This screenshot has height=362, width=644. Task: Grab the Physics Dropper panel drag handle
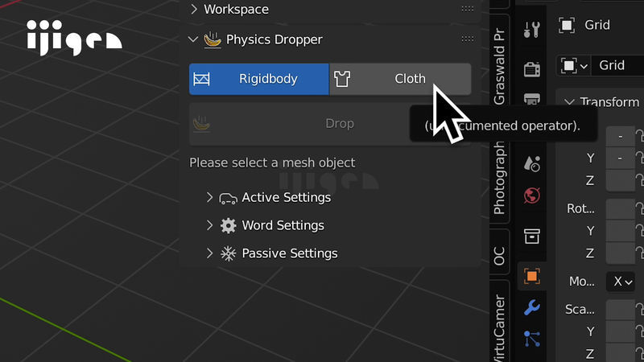click(467, 39)
